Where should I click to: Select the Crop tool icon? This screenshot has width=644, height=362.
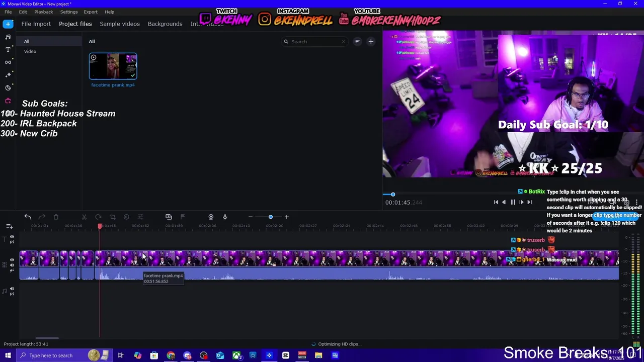[x=112, y=217]
